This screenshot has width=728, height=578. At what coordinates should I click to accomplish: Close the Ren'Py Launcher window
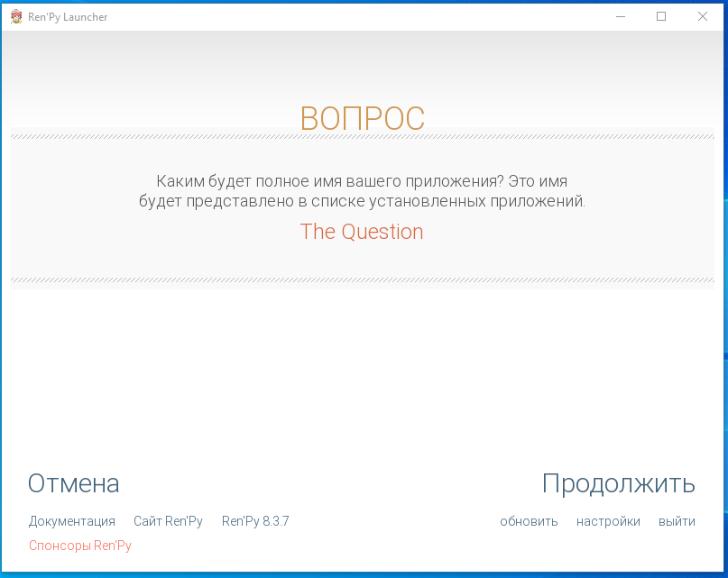703,17
